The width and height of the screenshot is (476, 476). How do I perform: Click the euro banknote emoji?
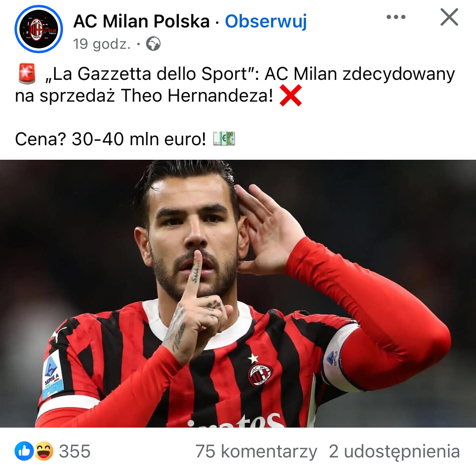point(224,139)
